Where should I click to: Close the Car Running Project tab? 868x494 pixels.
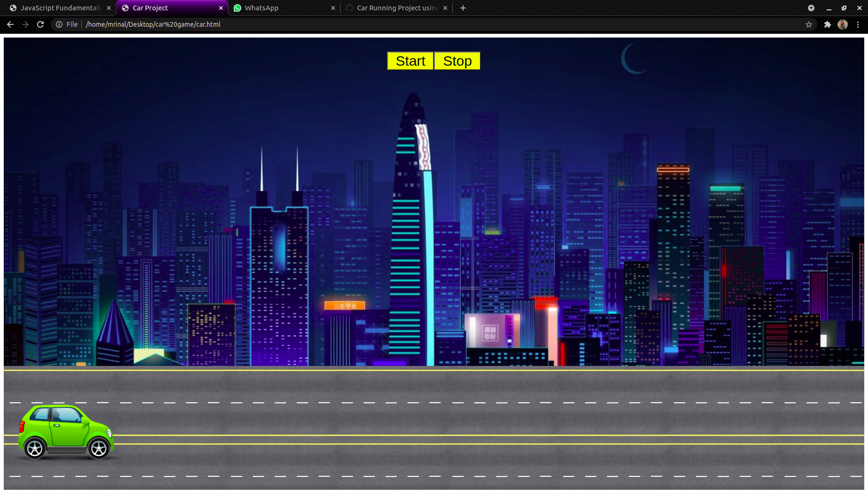click(445, 8)
